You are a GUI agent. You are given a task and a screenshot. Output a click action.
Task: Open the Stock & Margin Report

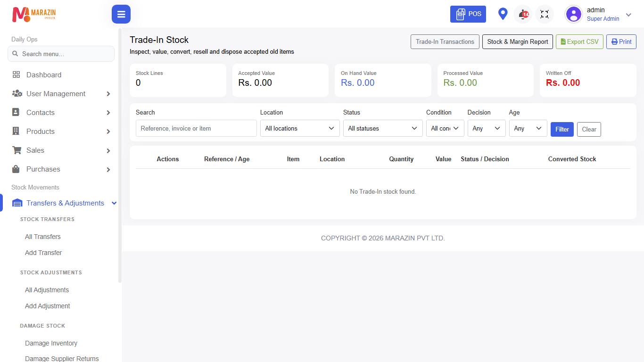518,41
